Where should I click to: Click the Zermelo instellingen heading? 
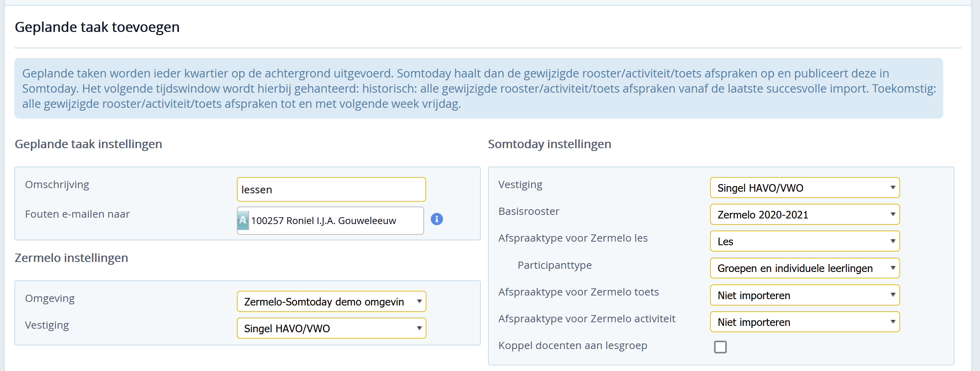pyautogui.click(x=71, y=258)
